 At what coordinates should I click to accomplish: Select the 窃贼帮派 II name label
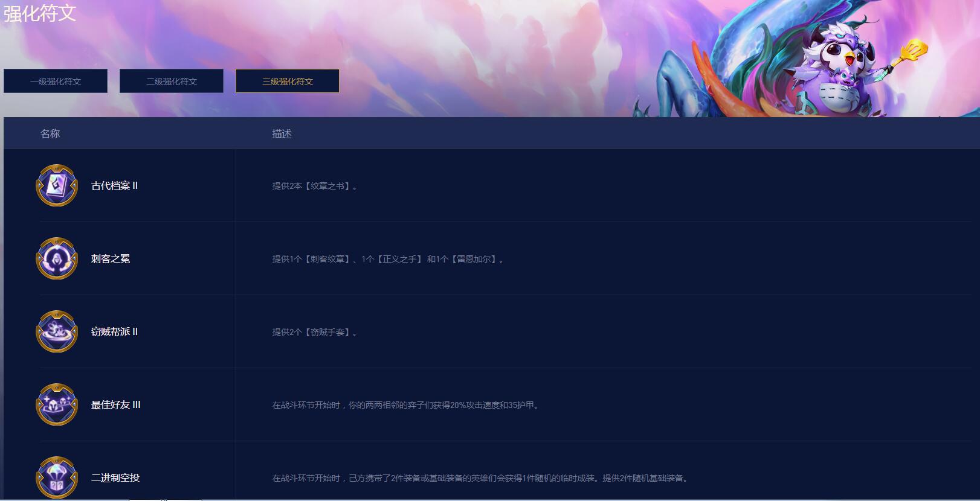tap(114, 332)
